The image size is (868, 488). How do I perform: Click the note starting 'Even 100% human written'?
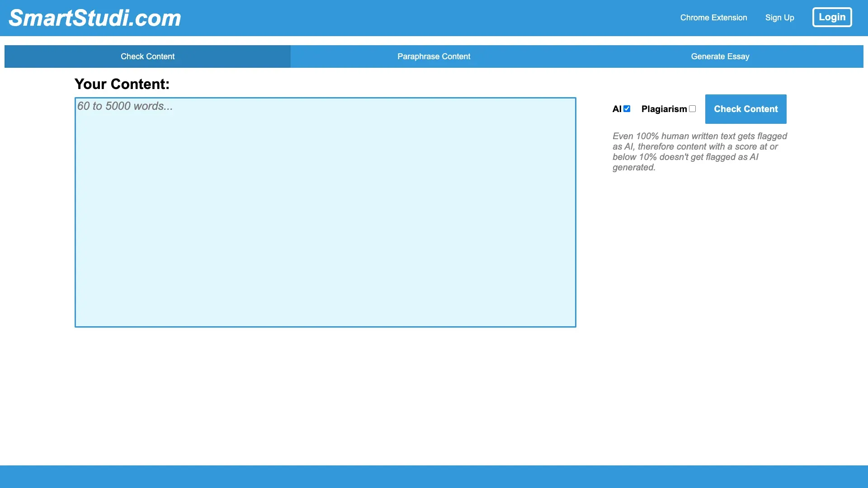pyautogui.click(x=700, y=152)
